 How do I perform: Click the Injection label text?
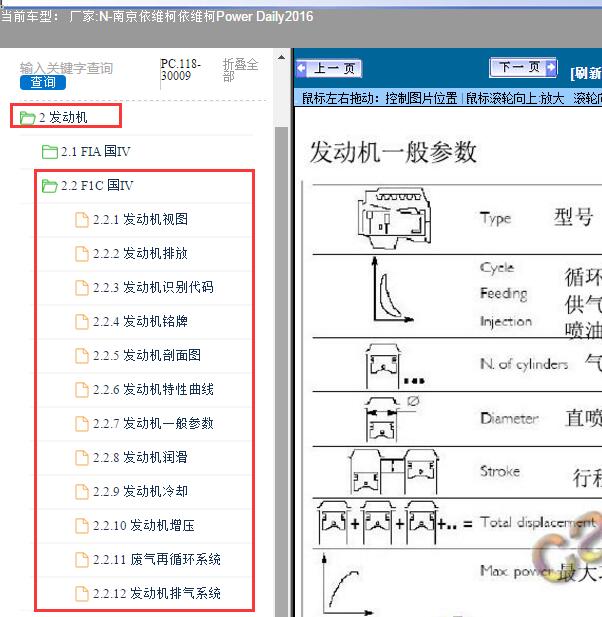(x=506, y=321)
